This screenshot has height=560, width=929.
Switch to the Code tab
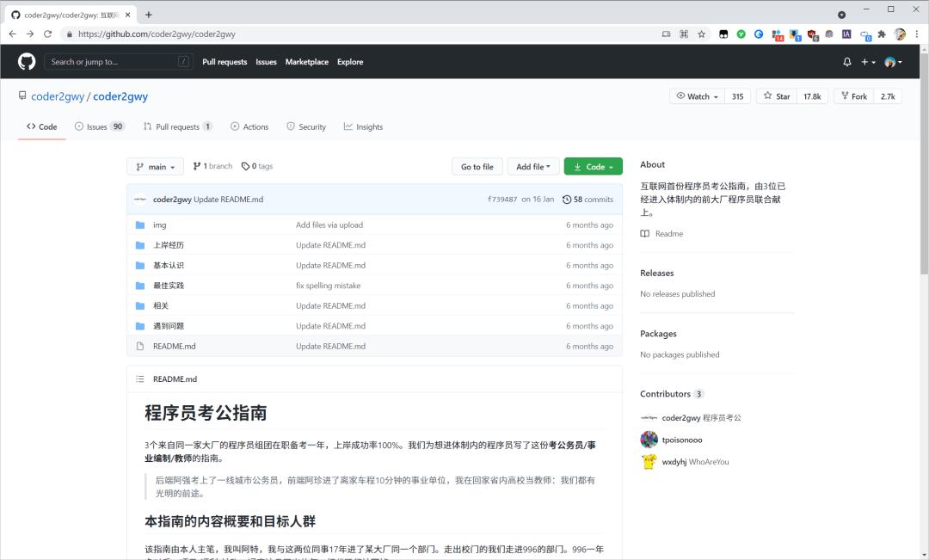[x=41, y=126]
